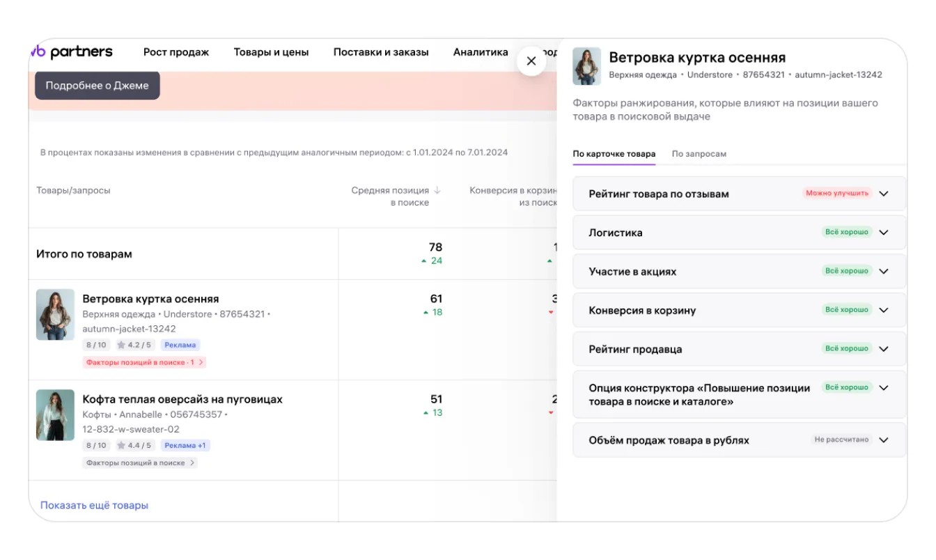Click the Ветровка куртка осенняя list thumbnail

pos(55,315)
